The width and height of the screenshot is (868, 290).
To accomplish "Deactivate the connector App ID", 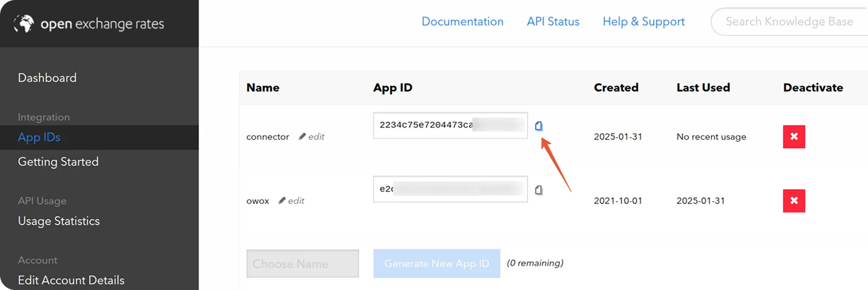I will coord(793,137).
